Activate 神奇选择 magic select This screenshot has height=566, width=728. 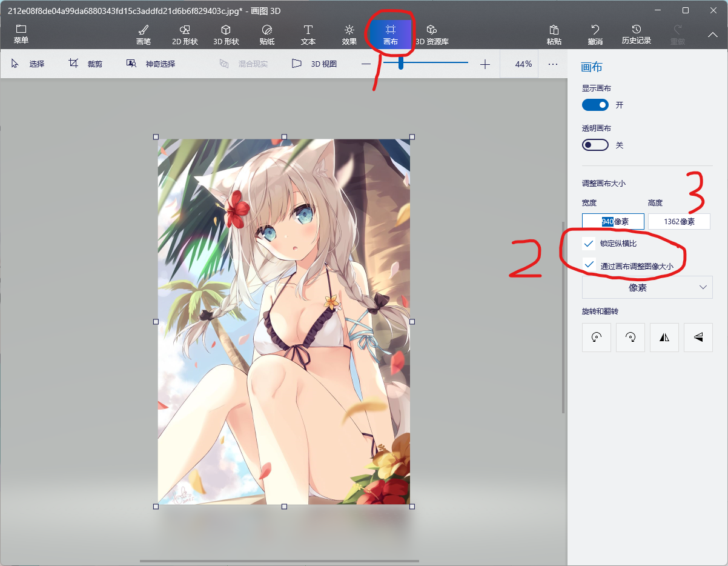[x=151, y=64]
